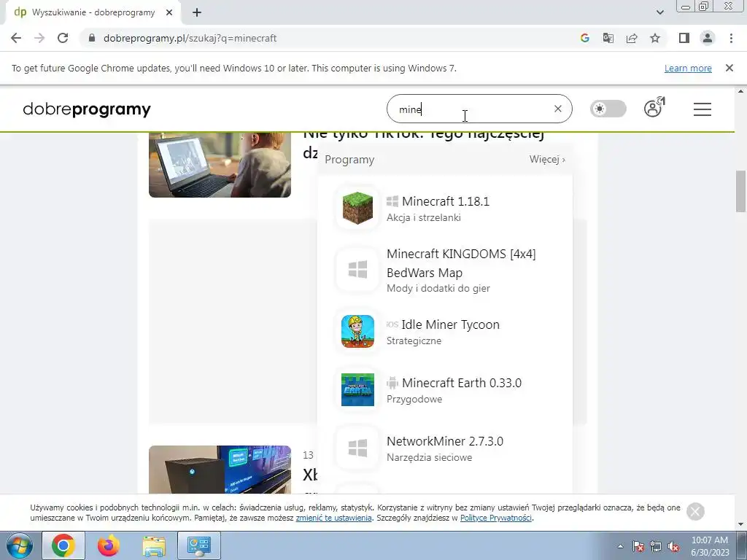Select the Wyszukiwanie - dobreprogramy tab

93,12
